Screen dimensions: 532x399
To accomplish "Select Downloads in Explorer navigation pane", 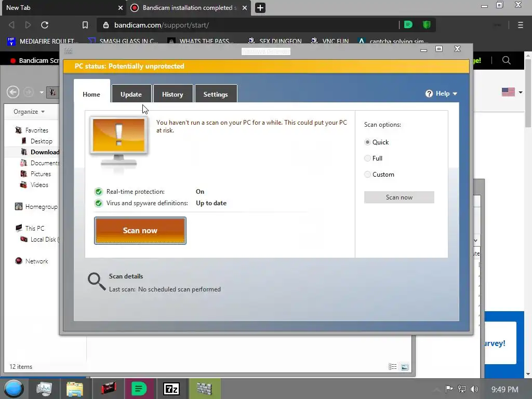I will (40, 152).
